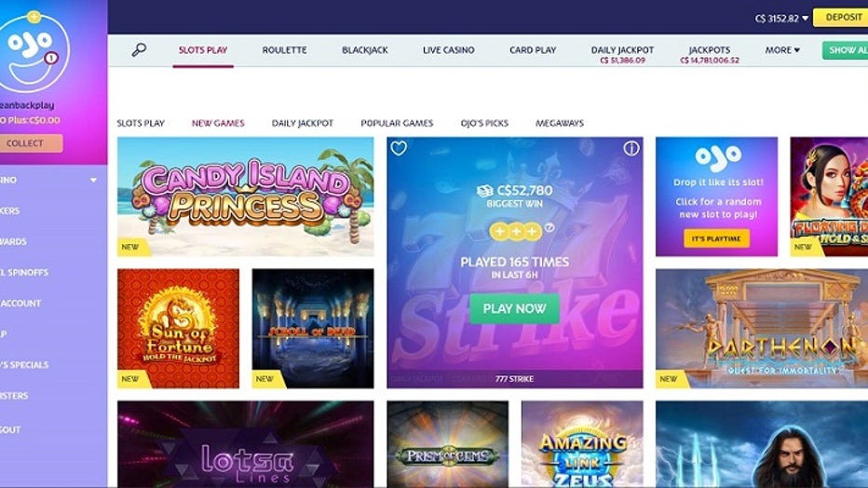868x488 pixels.
Task: Click the IT'S PLAYTIME random slot button
Action: point(716,238)
